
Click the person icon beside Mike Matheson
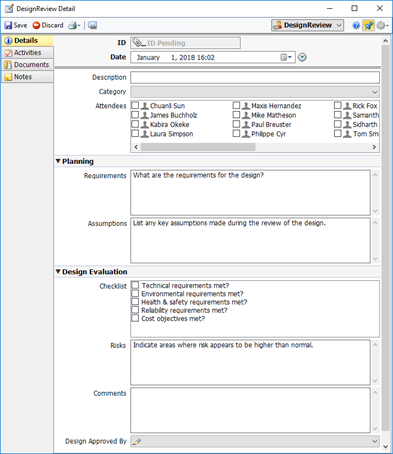tap(246, 115)
